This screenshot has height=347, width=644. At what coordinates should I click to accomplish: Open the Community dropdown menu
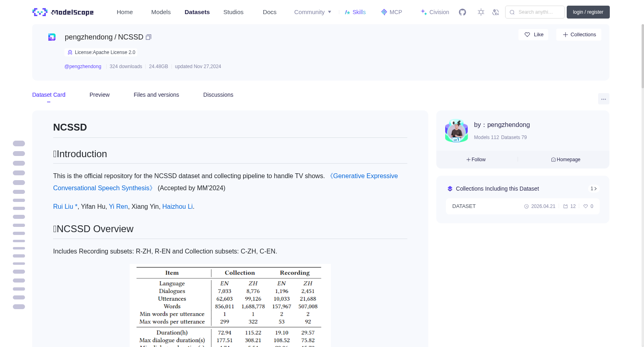click(x=313, y=12)
